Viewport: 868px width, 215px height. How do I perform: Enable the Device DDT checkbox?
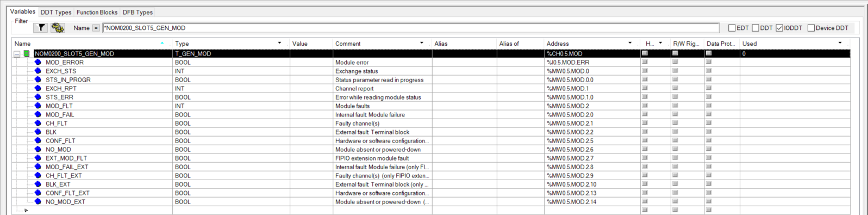[x=811, y=28]
